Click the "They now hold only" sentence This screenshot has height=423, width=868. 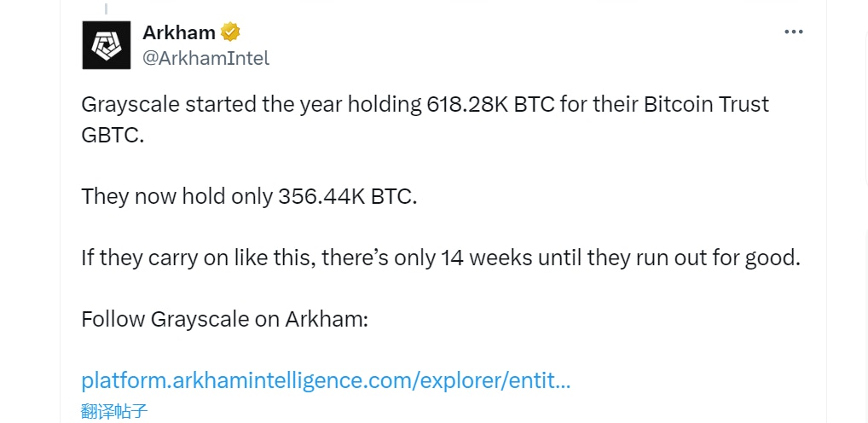point(249,196)
